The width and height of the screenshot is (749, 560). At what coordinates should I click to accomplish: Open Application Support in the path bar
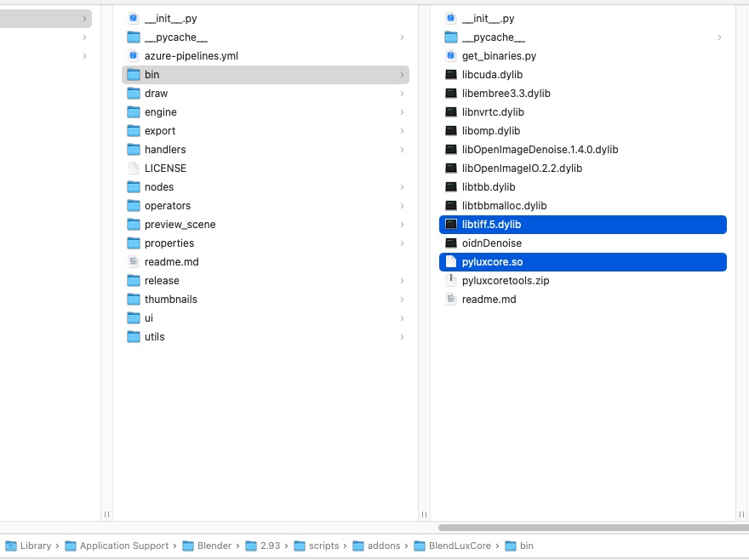tap(123, 546)
